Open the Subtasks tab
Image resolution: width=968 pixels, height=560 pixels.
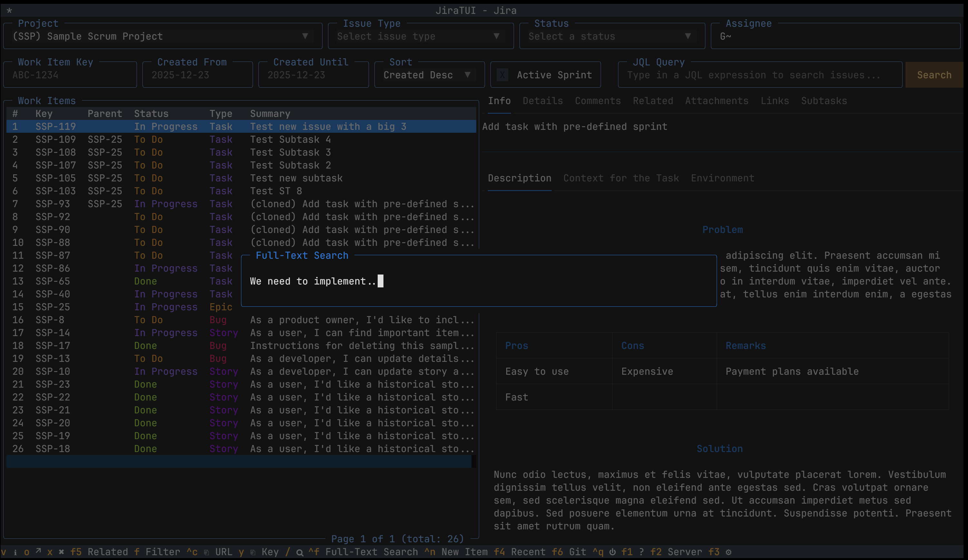click(x=824, y=101)
